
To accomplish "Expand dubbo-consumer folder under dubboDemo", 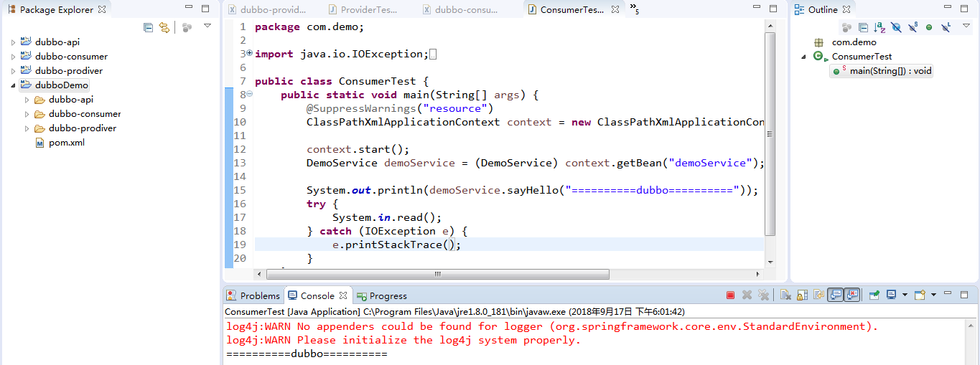I will coord(27,114).
